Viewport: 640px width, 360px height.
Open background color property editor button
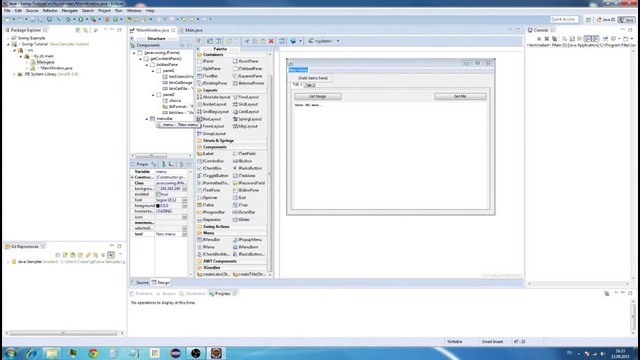pos(184,189)
